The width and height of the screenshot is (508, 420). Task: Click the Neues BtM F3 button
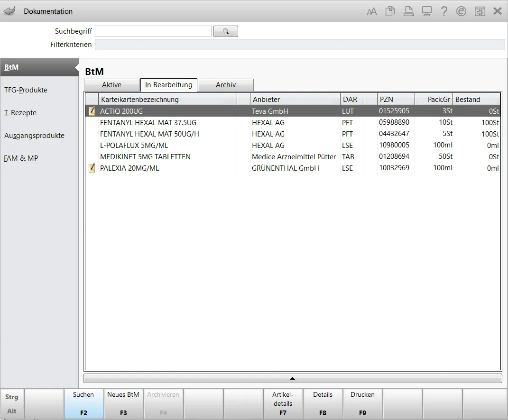[x=123, y=403]
